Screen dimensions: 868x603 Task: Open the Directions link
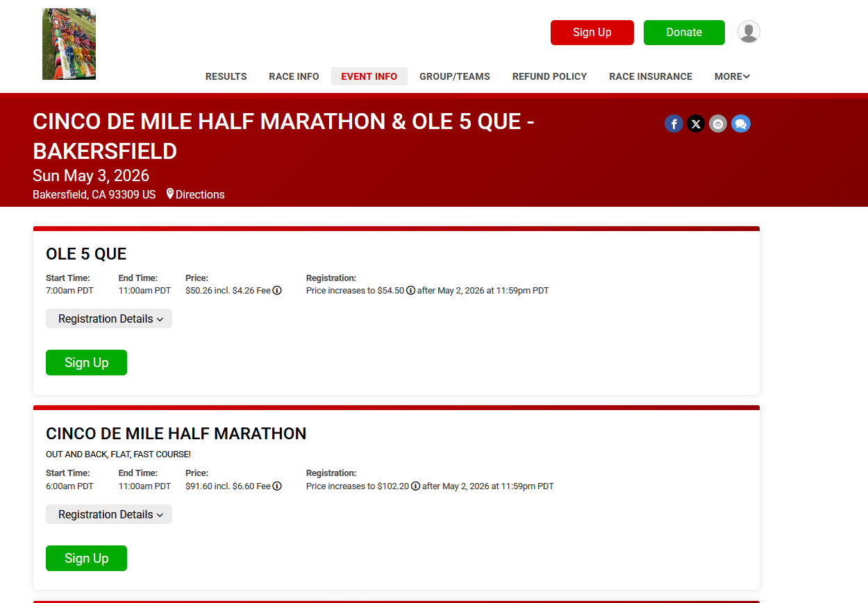(200, 194)
